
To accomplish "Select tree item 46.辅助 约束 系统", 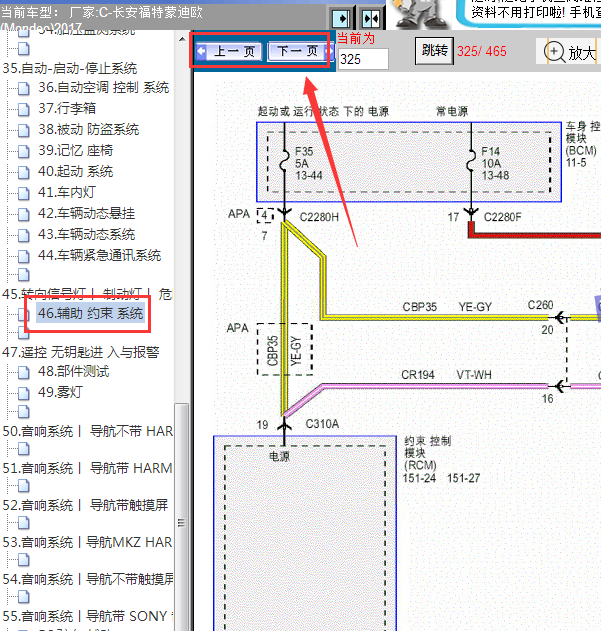I will pos(91,313).
